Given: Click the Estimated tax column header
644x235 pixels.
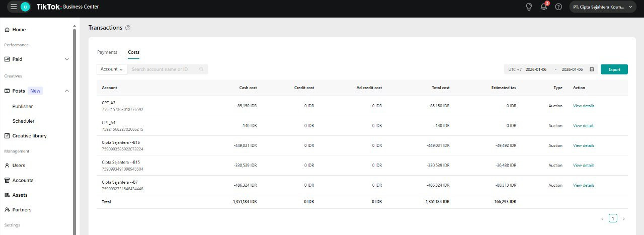Looking at the screenshot, I should click(504, 88).
